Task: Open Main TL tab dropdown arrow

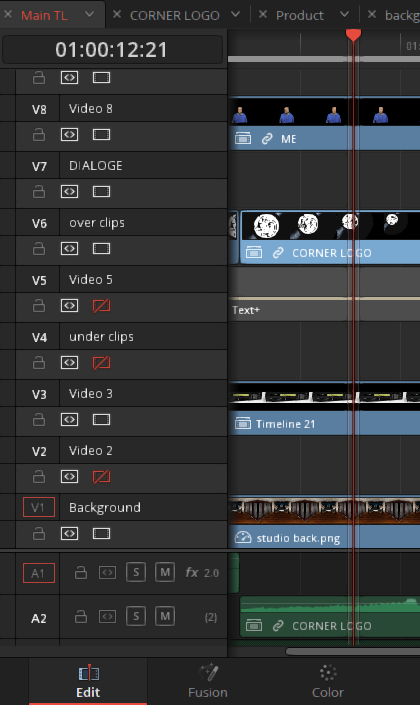Action: tap(89, 14)
